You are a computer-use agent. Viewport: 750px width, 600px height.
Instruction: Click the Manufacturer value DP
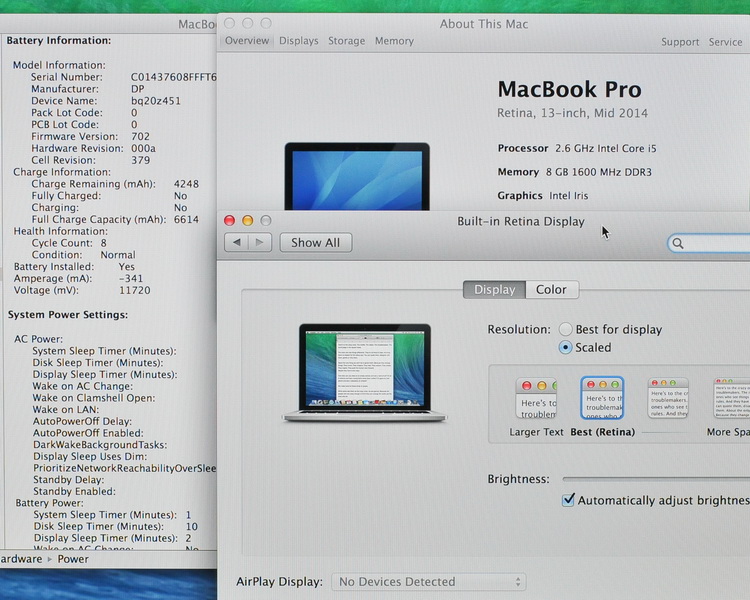137,89
